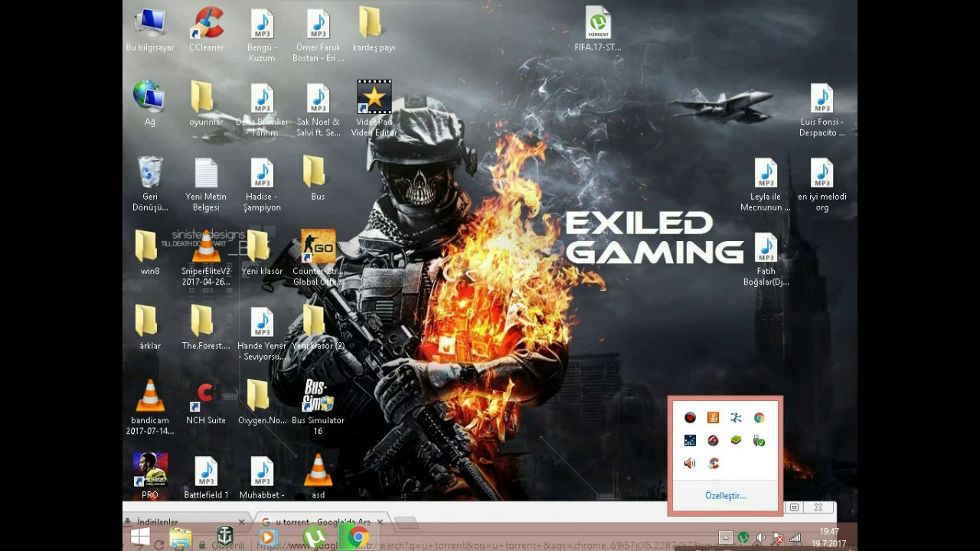
Task: Select SniperEliteV2 VLC video file
Action: point(206,259)
